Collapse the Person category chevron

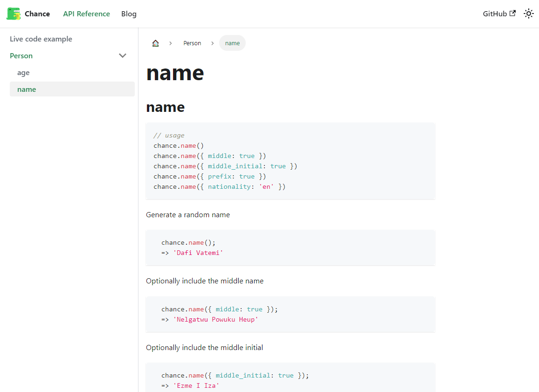click(x=122, y=55)
